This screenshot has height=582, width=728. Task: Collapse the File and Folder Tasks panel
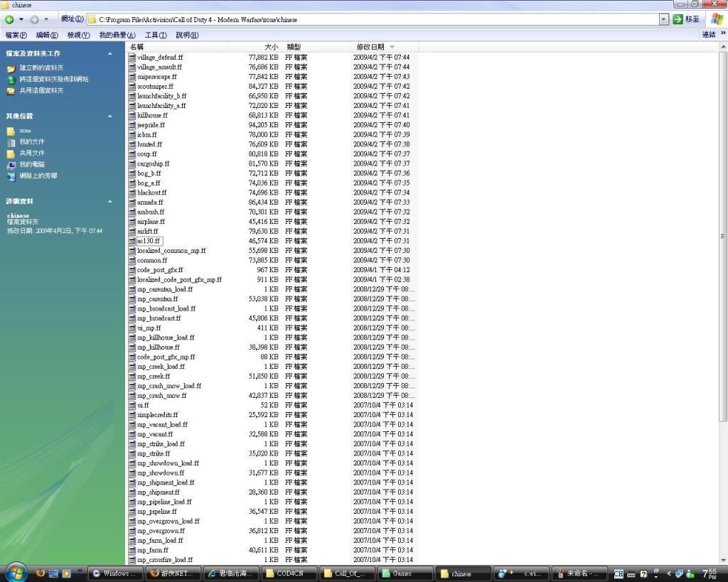tap(110, 53)
